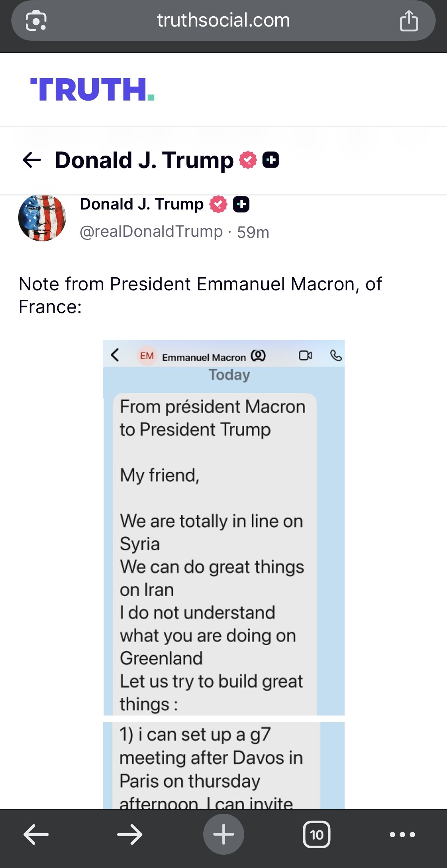Tap the camera lens search icon
Viewport: 447px width, 868px height.
(36, 20)
